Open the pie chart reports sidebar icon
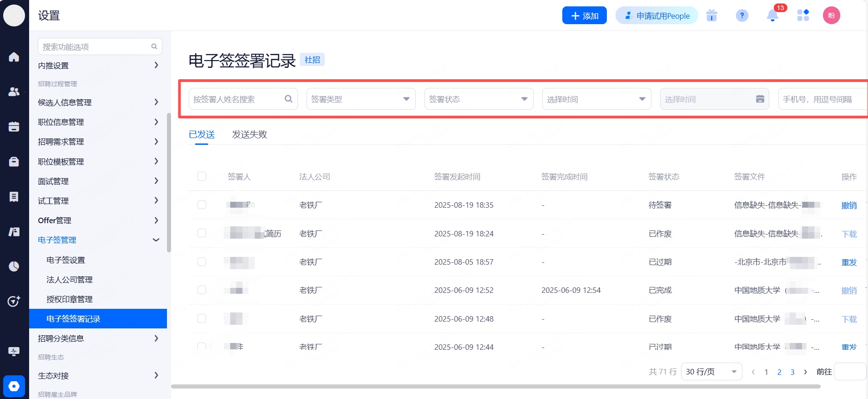This screenshot has height=399, width=868. pyautogui.click(x=14, y=266)
